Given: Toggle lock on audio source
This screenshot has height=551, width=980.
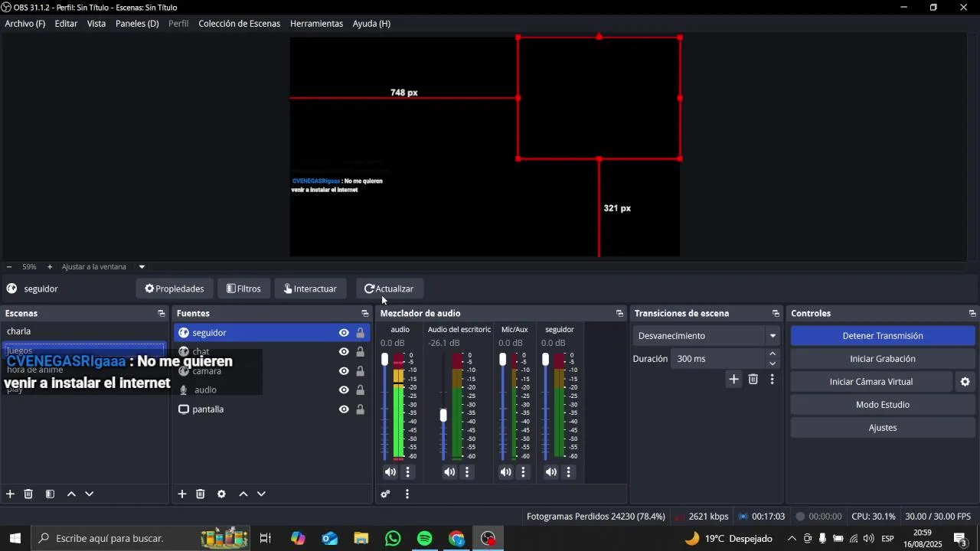Looking at the screenshot, I should tap(361, 390).
